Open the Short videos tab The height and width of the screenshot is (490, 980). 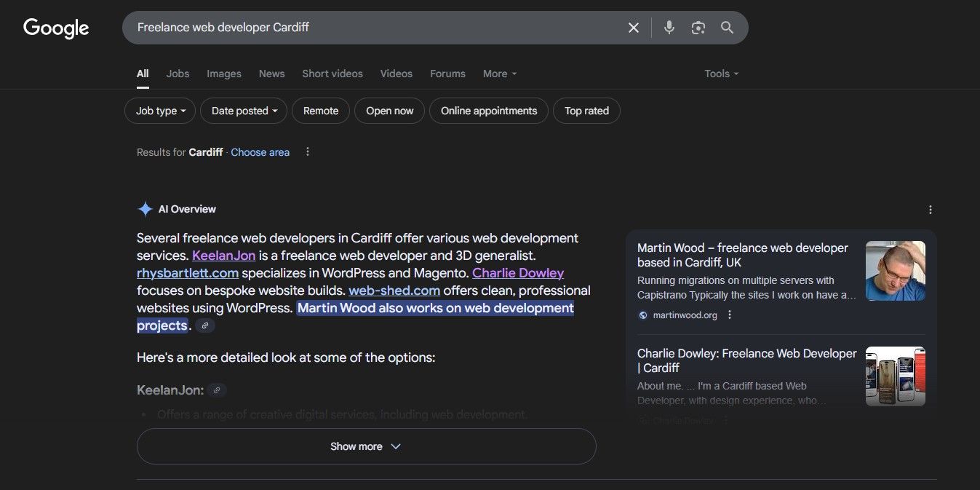click(332, 74)
